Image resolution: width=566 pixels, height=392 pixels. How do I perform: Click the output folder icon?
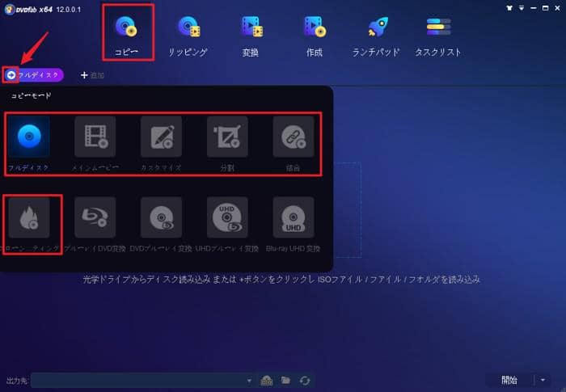click(x=286, y=381)
